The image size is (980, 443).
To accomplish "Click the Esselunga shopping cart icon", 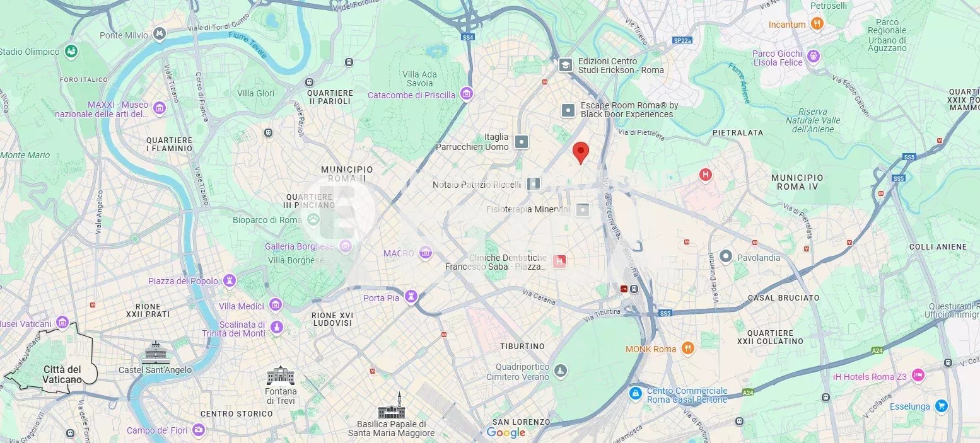I will pyautogui.click(x=942, y=406).
